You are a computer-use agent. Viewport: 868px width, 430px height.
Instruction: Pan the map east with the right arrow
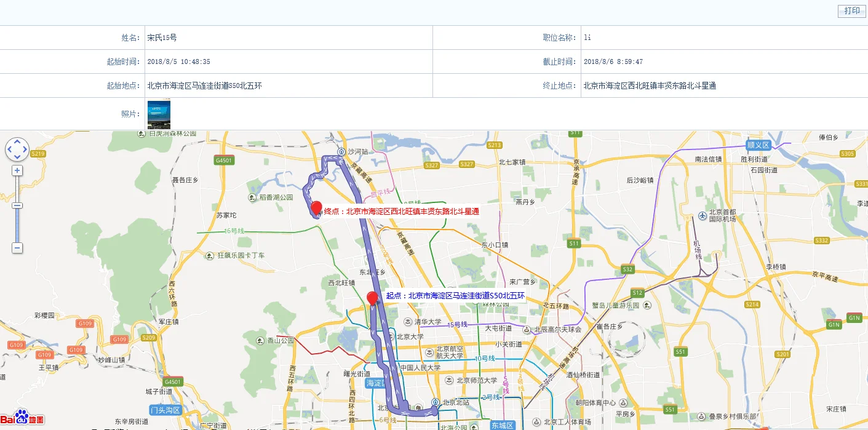25,148
